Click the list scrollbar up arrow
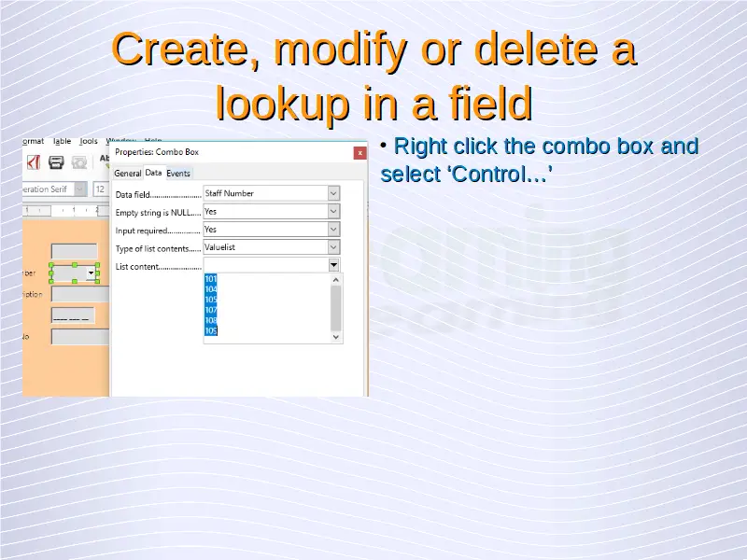This screenshot has width=747, height=560. pyautogui.click(x=336, y=280)
